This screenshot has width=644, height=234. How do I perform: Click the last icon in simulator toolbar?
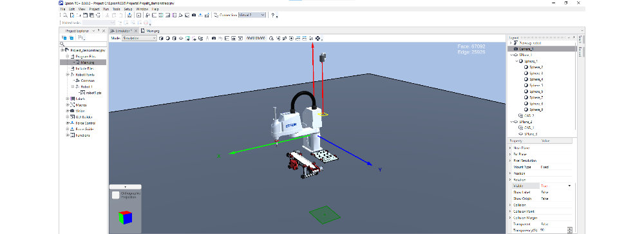point(317,38)
